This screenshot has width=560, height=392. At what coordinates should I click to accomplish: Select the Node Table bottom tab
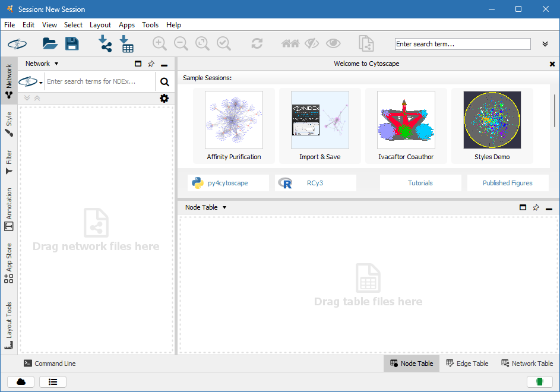[x=412, y=363]
